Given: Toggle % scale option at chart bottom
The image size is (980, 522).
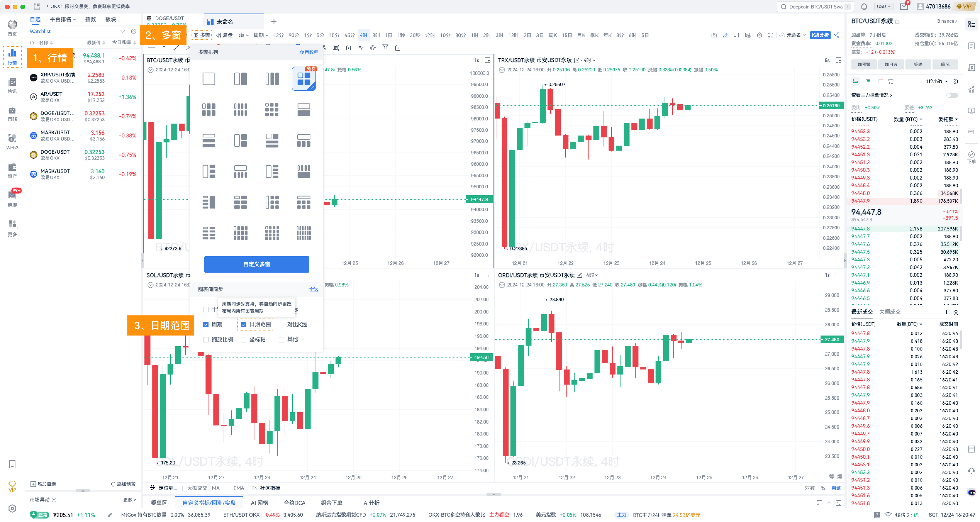Looking at the screenshot, I should 823,488.
